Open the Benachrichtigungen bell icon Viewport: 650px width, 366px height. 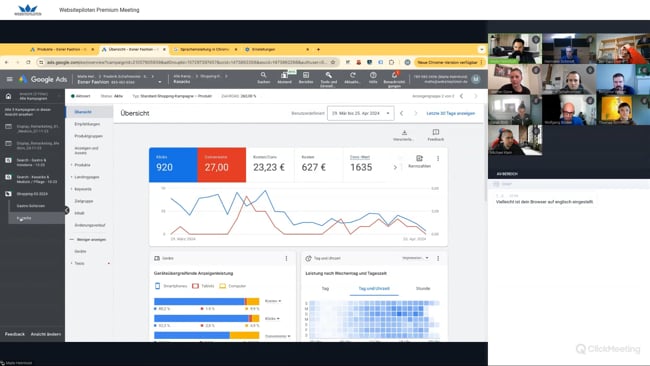click(394, 78)
